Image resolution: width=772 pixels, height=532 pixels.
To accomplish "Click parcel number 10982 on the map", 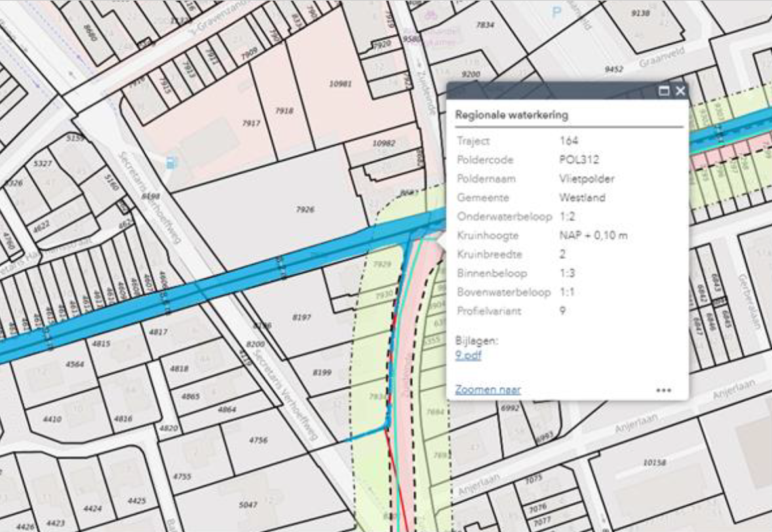I will coord(383,143).
